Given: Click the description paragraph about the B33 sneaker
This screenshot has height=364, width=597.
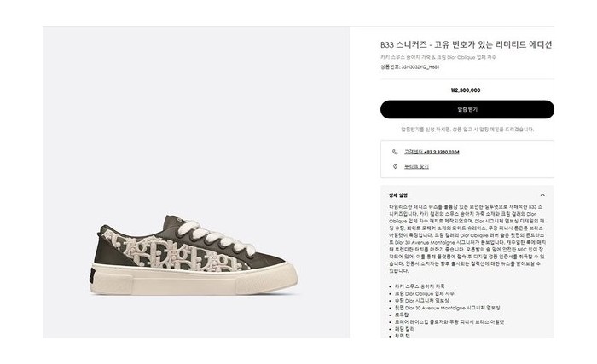Looking at the screenshot, I should tap(467, 239).
